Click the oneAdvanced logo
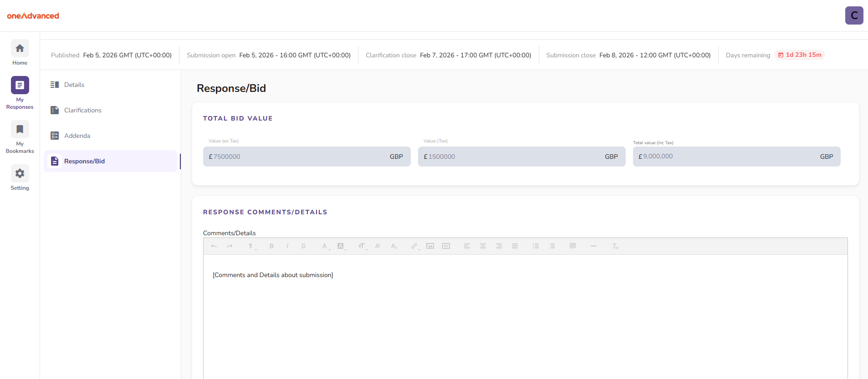The width and height of the screenshot is (868, 379). (x=33, y=16)
